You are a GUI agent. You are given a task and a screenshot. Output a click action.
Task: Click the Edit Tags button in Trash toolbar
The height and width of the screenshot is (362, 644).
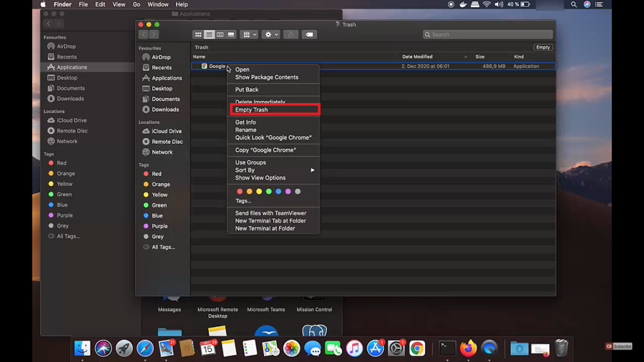coord(309,35)
